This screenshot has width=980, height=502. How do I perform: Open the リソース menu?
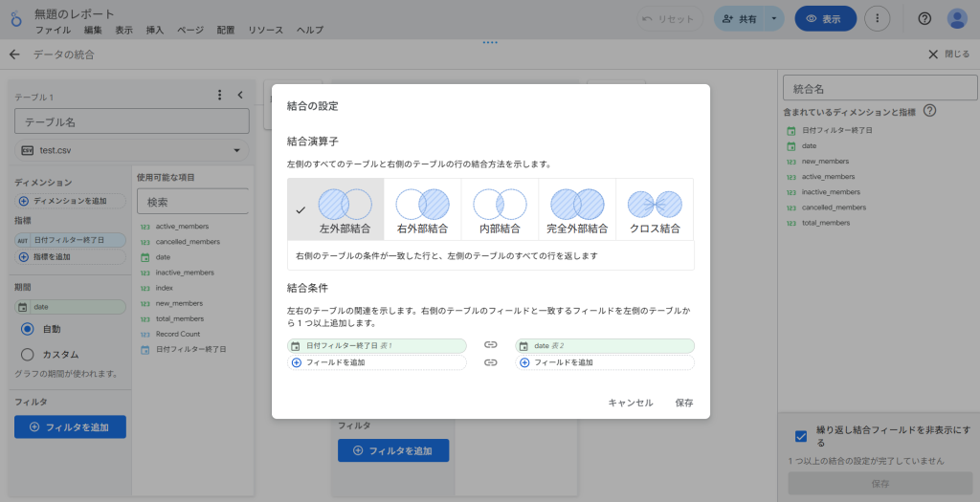pos(266,30)
